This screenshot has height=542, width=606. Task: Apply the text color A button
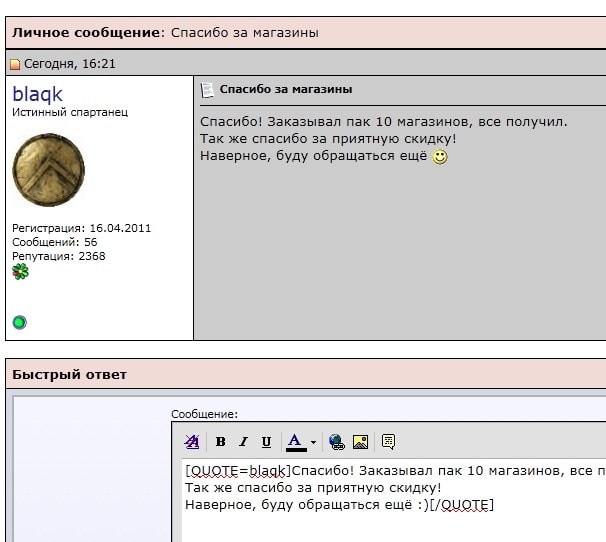[x=296, y=442]
